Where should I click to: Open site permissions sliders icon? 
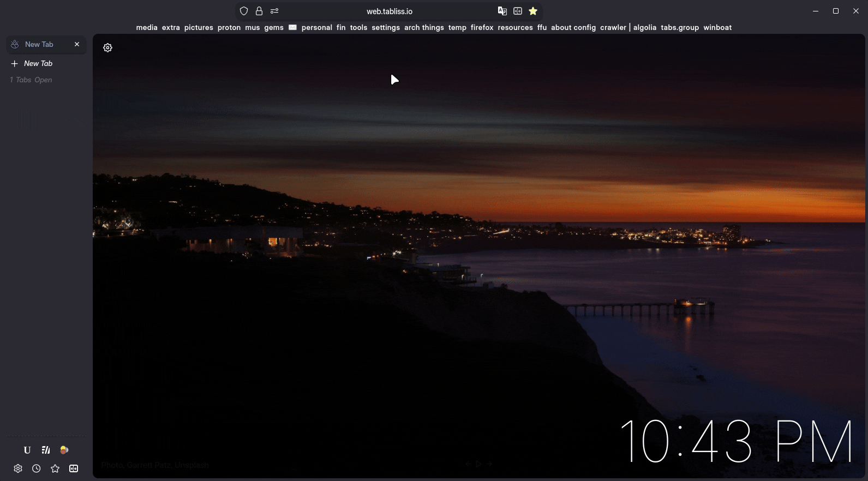pyautogui.click(x=274, y=11)
